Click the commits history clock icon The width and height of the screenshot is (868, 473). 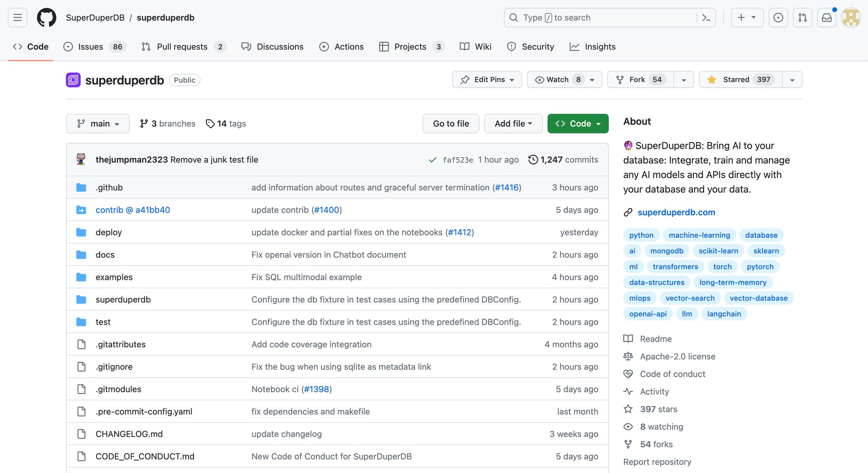coord(533,160)
